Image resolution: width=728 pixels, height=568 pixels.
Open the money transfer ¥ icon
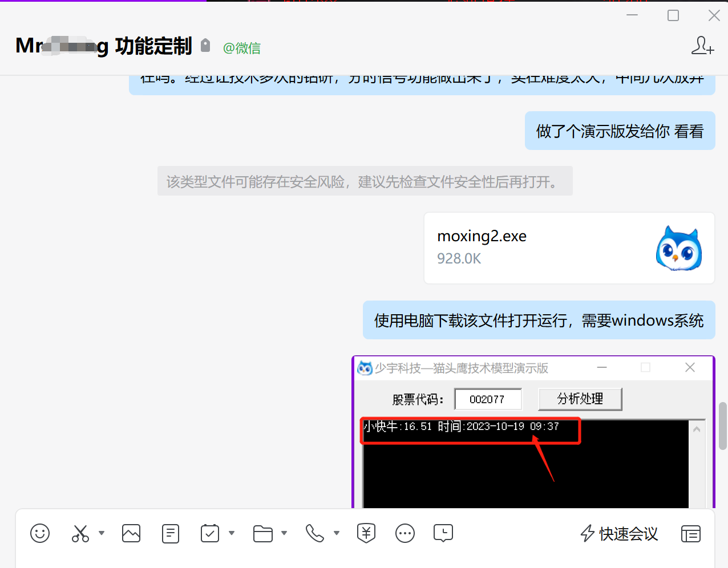[x=366, y=533]
